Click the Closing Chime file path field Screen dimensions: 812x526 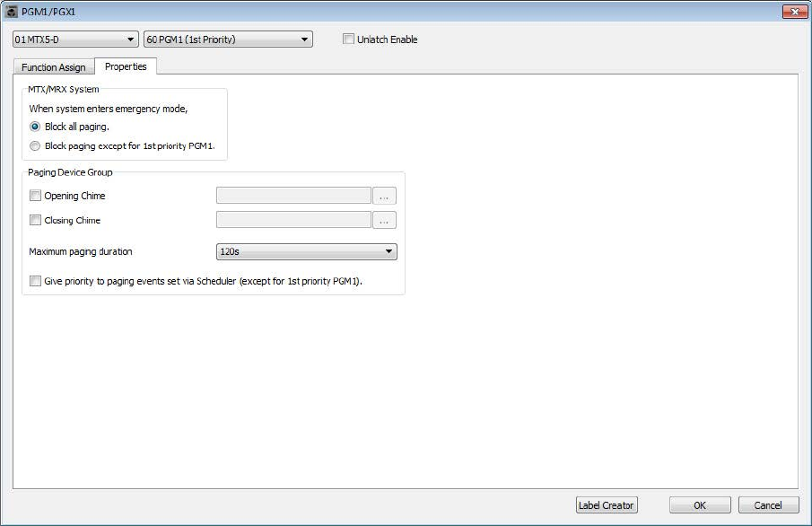293,220
